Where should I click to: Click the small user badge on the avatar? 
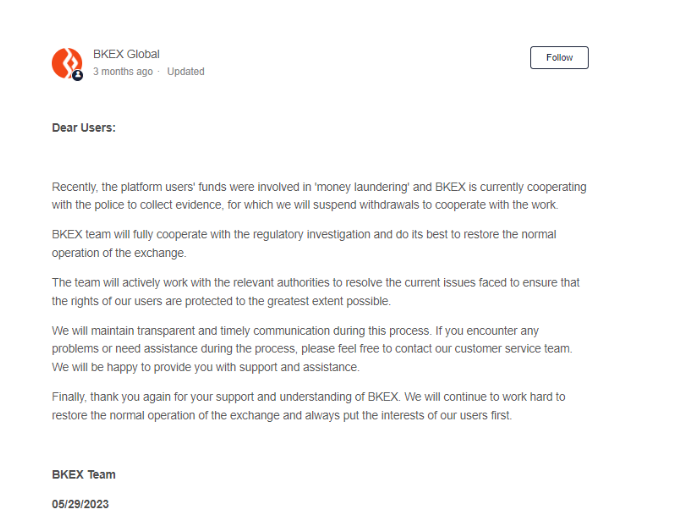[x=77, y=75]
